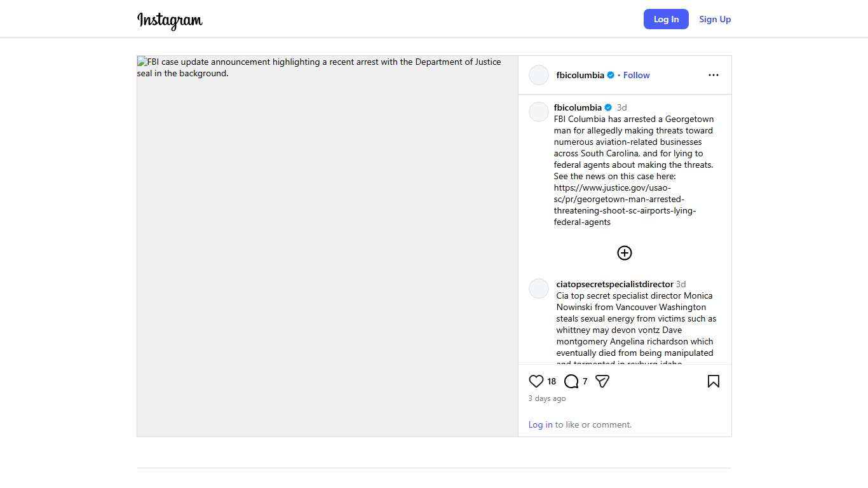Screen dimensions: 868x488
Task: Open the three-dot more options menu
Action: tap(713, 75)
